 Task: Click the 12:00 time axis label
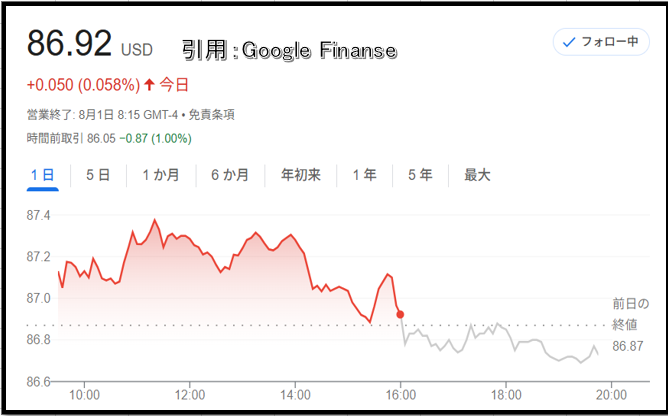point(190,395)
